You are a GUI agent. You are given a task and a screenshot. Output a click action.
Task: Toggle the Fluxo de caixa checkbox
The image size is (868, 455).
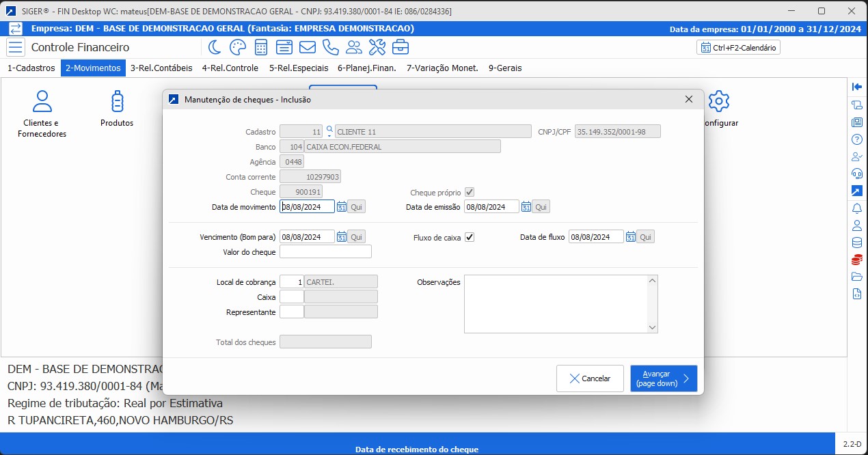470,237
